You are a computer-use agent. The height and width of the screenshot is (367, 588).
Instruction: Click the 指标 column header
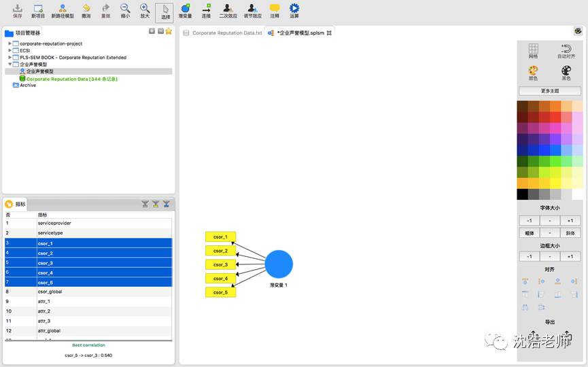click(42, 215)
